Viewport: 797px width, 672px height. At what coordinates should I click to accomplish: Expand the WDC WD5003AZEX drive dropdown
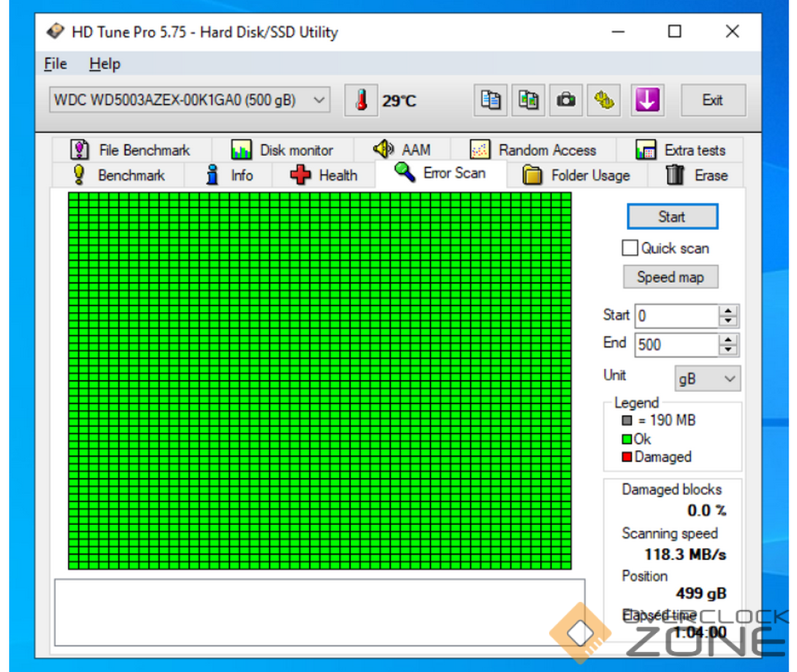point(319,99)
